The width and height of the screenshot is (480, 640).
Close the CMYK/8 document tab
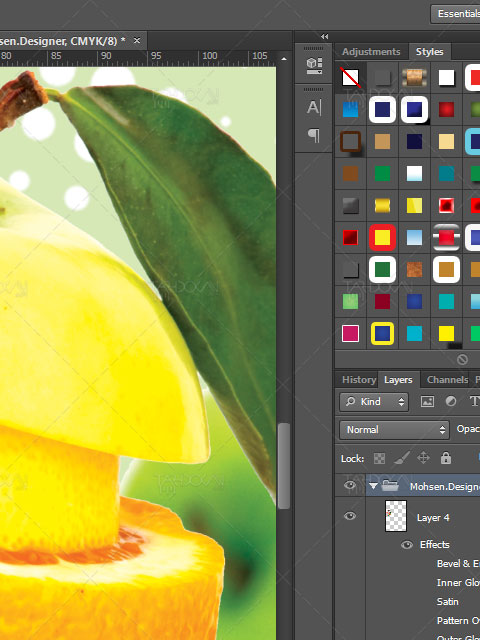[x=137, y=40]
